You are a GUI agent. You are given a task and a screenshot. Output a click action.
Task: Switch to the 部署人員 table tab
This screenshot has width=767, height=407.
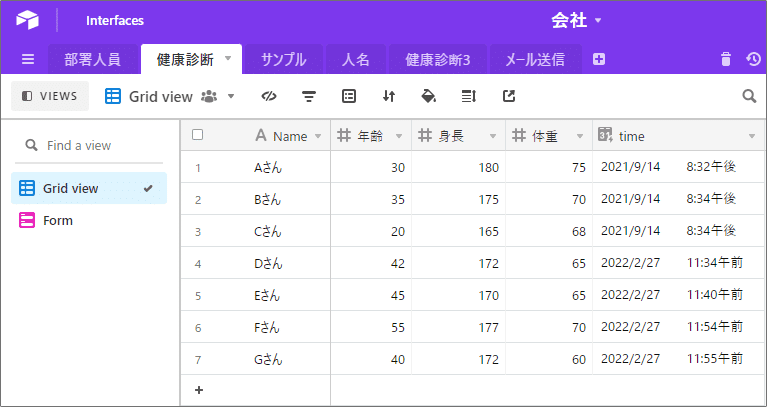pyautogui.click(x=92, y=60)
